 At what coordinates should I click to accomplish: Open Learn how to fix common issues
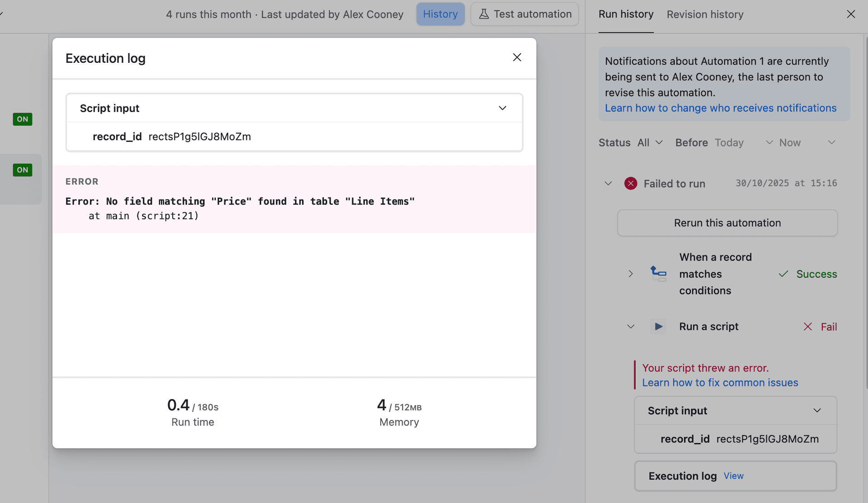point(720,382)
